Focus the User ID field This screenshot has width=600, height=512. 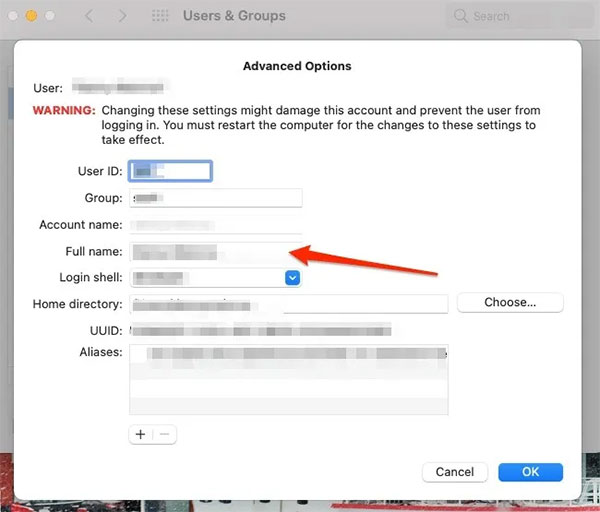point(170,172)
